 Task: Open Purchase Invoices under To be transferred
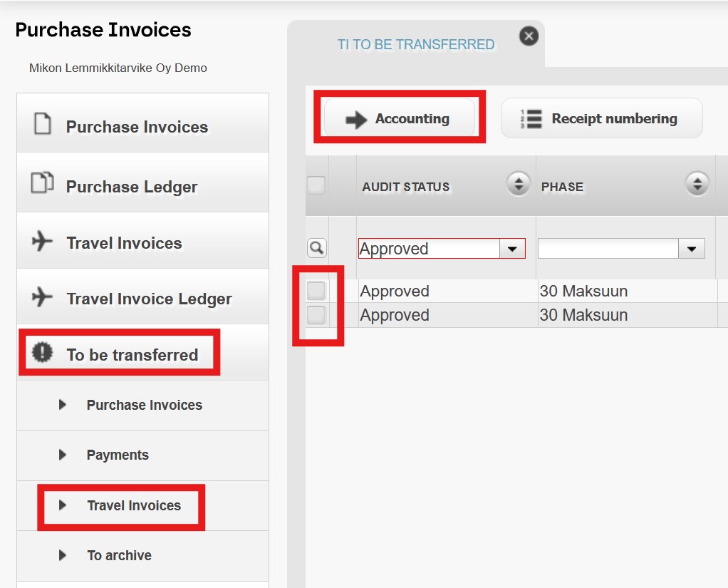click(x=142, y=406)
